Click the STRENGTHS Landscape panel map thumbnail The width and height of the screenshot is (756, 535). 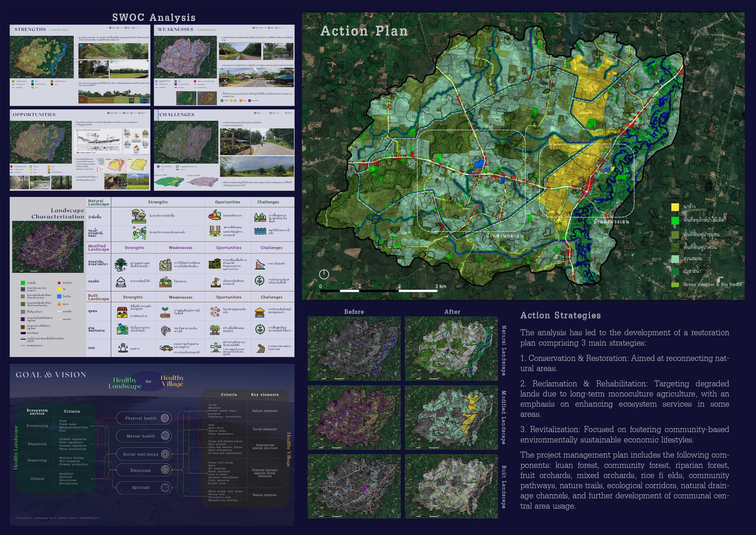(x=42, y=57)
